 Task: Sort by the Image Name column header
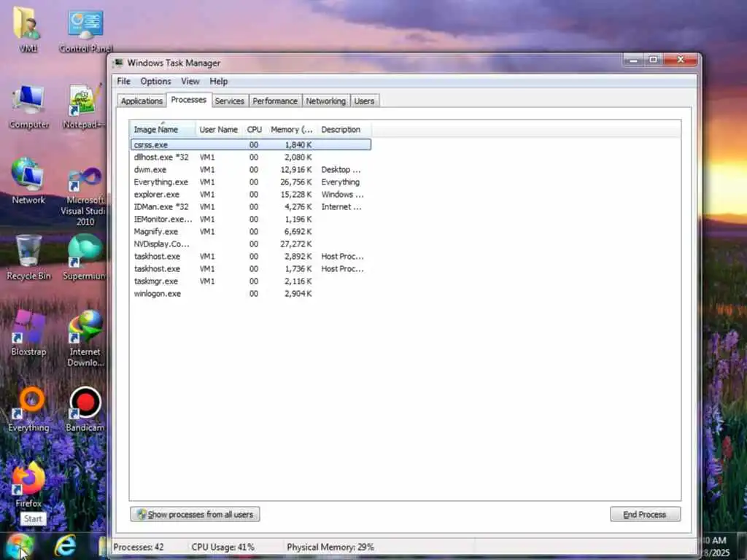[162, 130]
